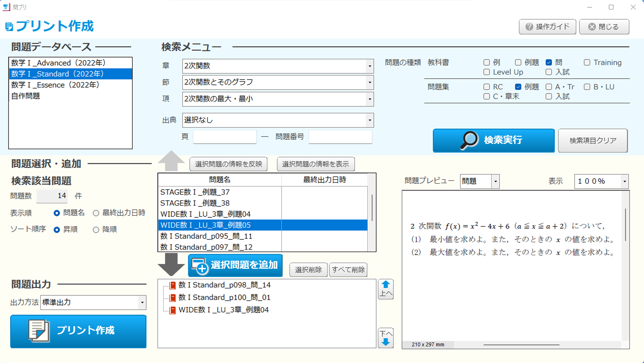The image size is (644, 363).
Task: Open the 章 dropdown showing 2次関数
Action: pos(369,66)
